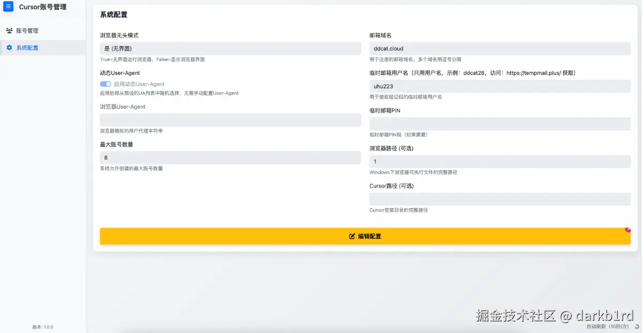The height and width of the screenshot is (333, 644).
Task: Click the 临时邮箱用户名 label with tempmail.plus
Action: [472, 73]
